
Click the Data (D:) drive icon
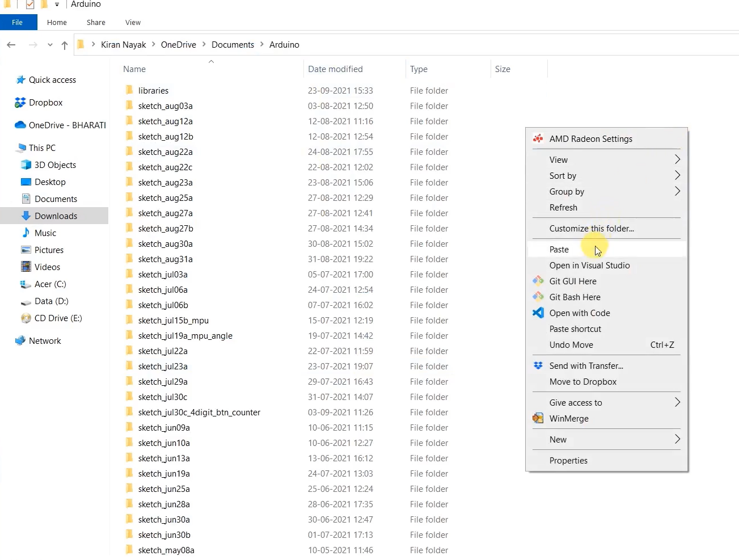pyautogui.click(x=26, y=302)
